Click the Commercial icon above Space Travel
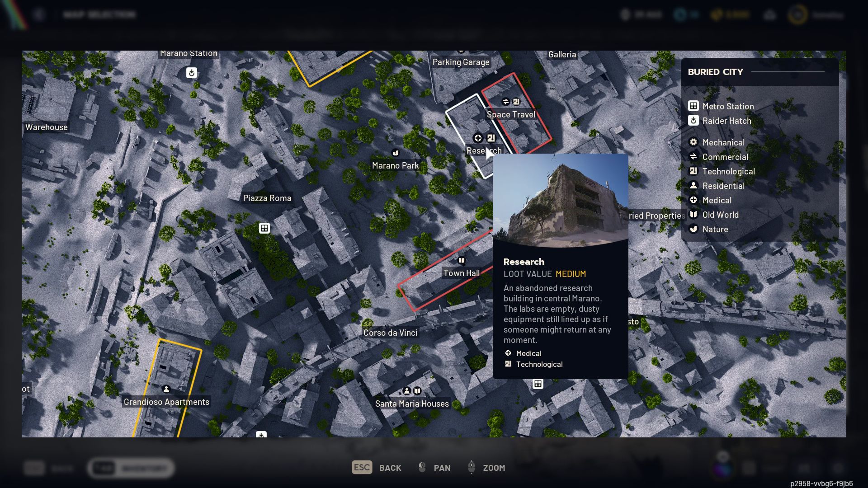 point(506,102)
